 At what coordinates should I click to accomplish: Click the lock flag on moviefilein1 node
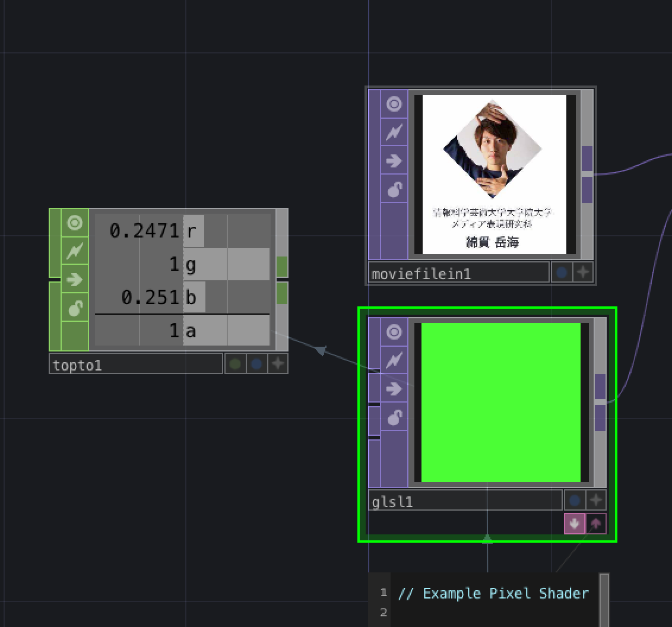click(x=394, y=189)
